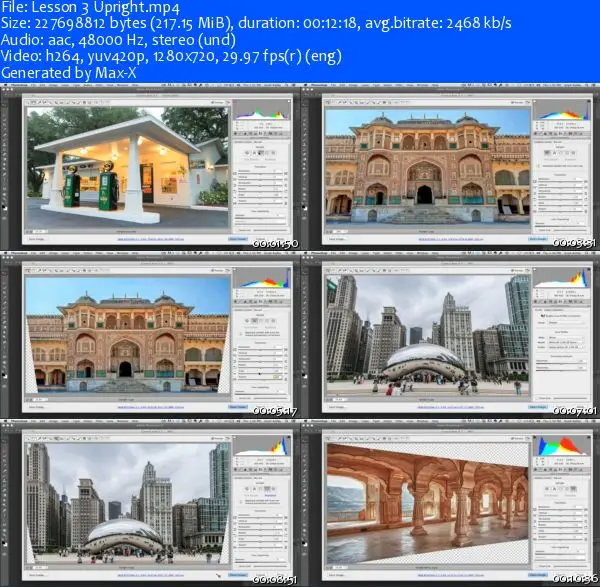Click the histogram in the gas station frame
600x587 pixels.
coord(262,110)
